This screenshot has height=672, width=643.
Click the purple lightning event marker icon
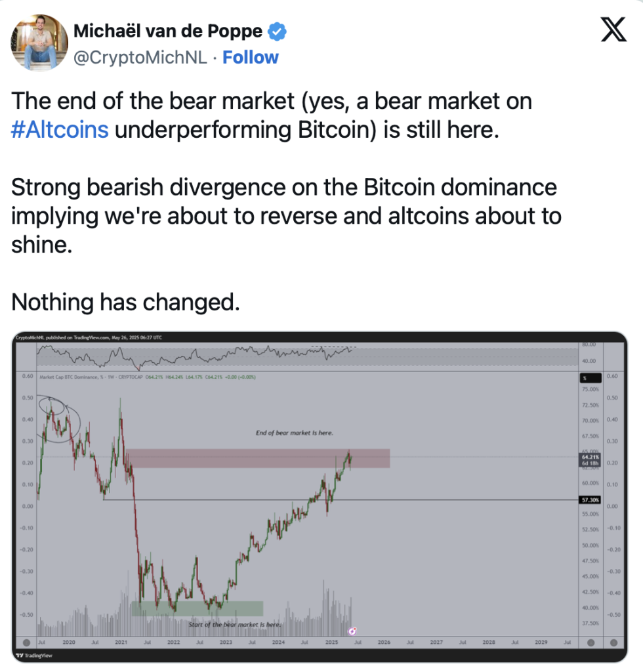[x=352, y=631]
